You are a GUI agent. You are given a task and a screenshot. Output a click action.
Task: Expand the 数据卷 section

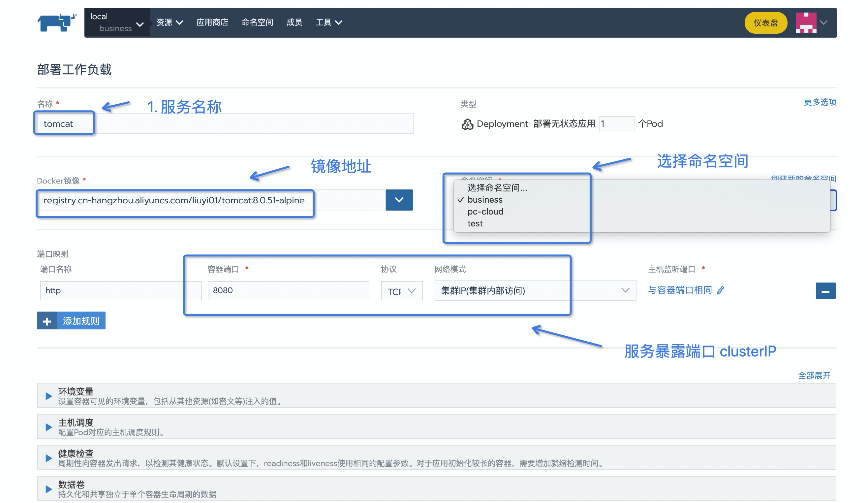coord(49,489)
